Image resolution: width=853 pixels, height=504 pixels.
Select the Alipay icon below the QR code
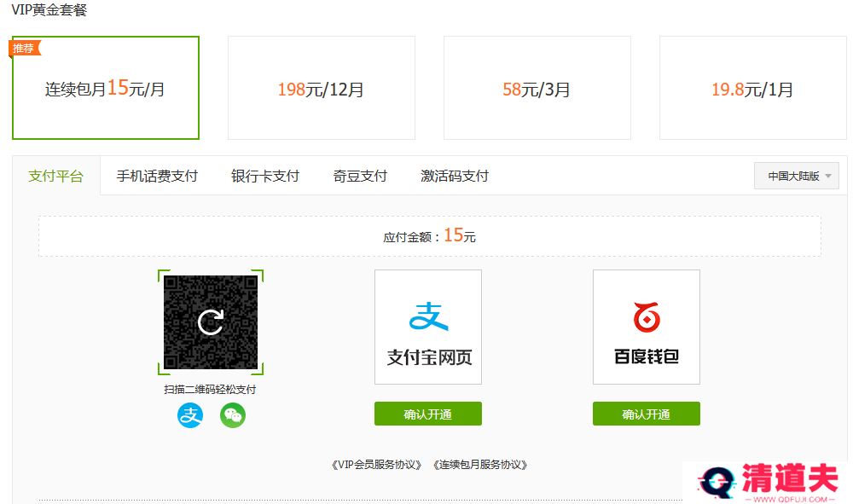pyautogui.click(x=189, y=415)
